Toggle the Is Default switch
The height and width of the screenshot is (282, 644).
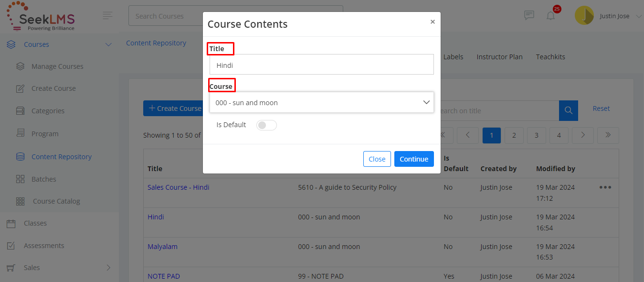point(266,125)
